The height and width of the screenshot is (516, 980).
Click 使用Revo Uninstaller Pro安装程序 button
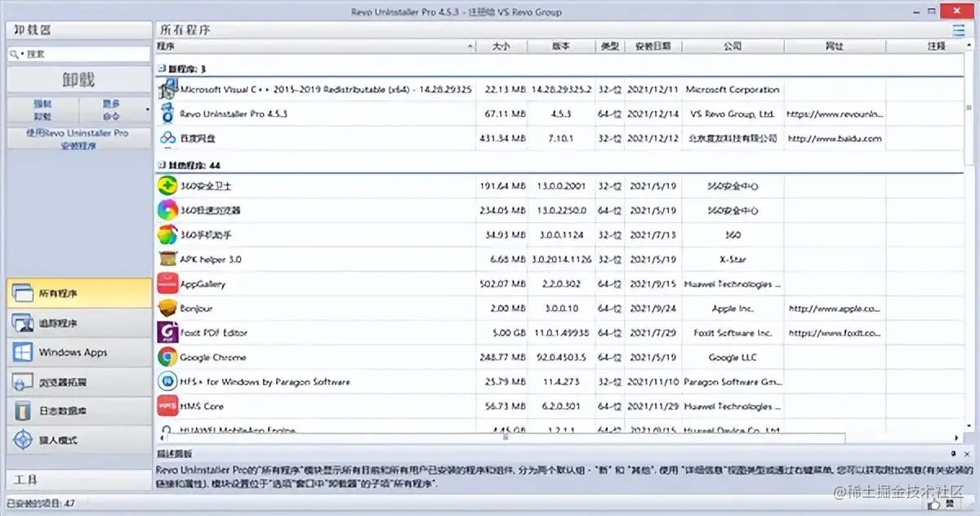[x=79, y=139]
